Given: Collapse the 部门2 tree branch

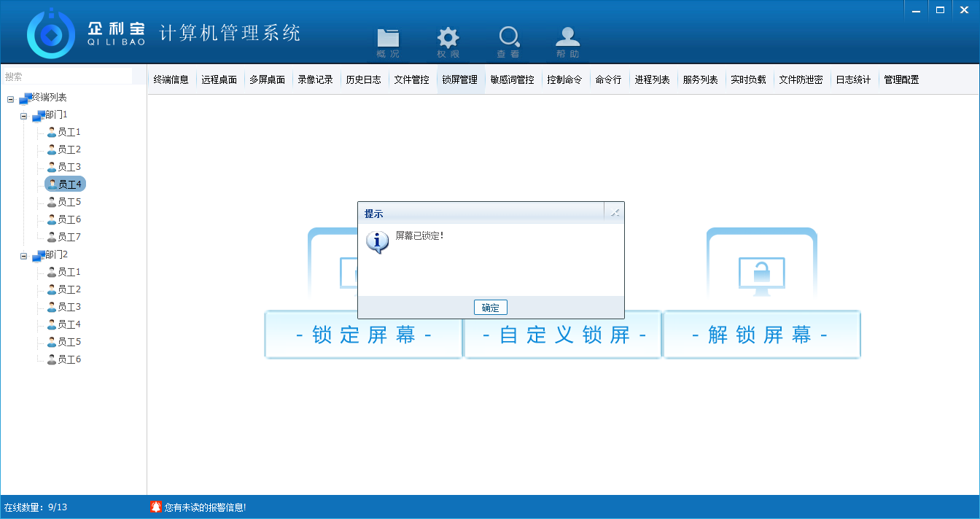Looking at the screenshot, I should pyautogui.click(x=23, y=255).
